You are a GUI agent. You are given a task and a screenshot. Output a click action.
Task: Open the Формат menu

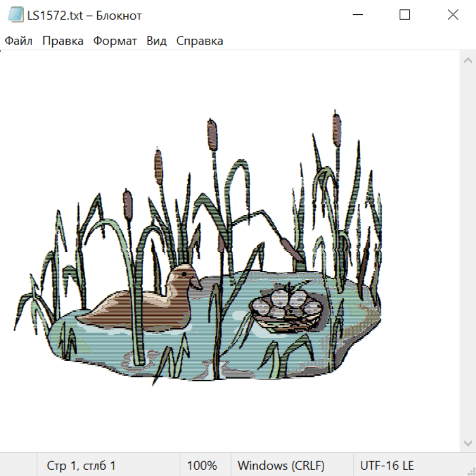pyautogui.click(x=115, y=41)
